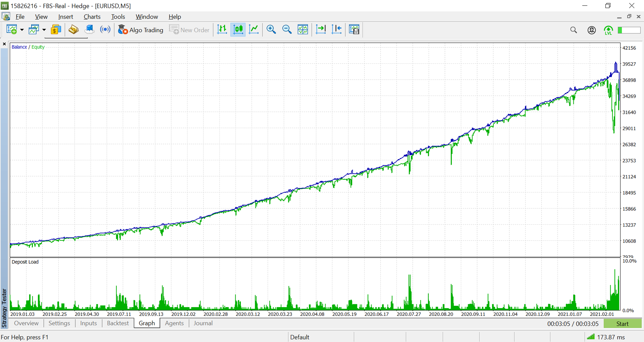Open the Tools menu
The width and height of the screenshot is (644, 342).
118,17
